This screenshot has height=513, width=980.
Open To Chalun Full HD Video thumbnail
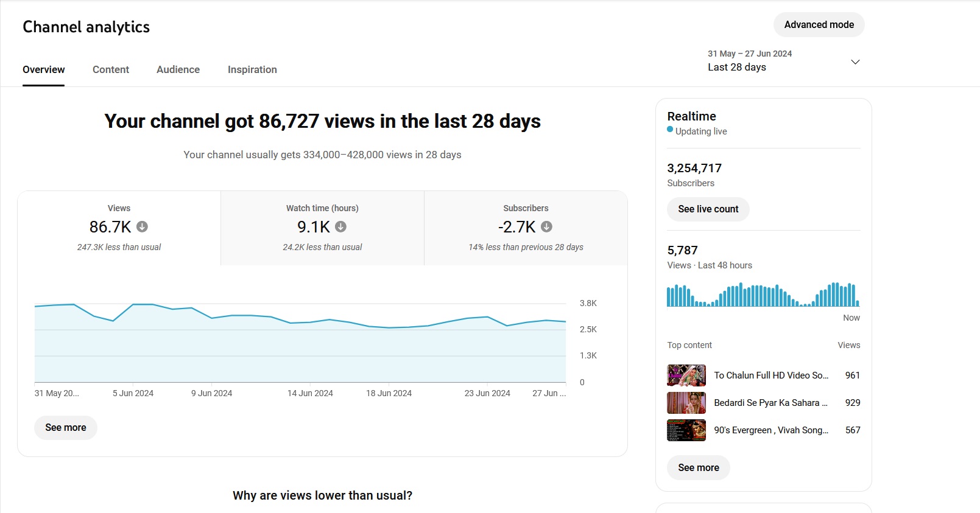[x=686, y=375]
